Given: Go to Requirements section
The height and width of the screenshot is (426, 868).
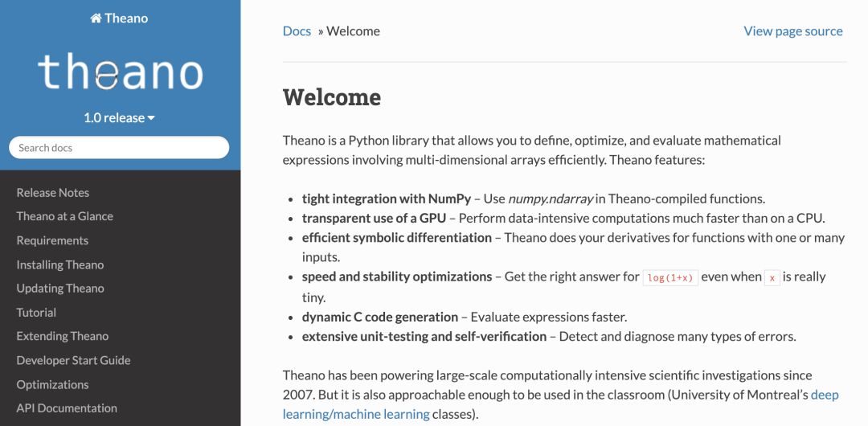Looking at the screenshot, I should [x=52, y=240].
